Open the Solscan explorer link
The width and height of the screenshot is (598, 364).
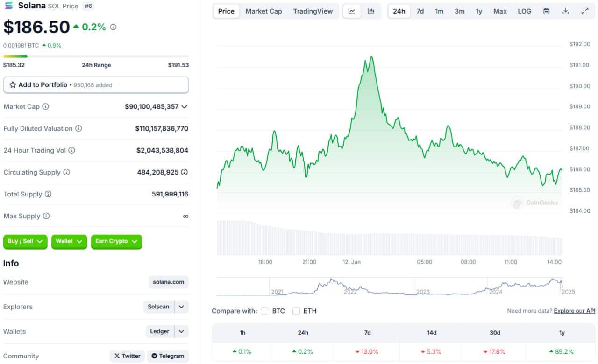[x=158, y=307]
